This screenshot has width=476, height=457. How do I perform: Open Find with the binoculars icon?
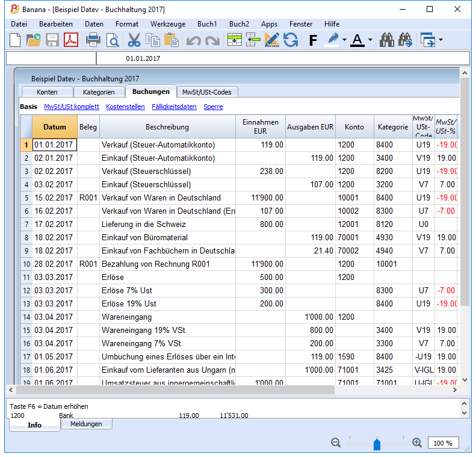(x=387, y=40)
